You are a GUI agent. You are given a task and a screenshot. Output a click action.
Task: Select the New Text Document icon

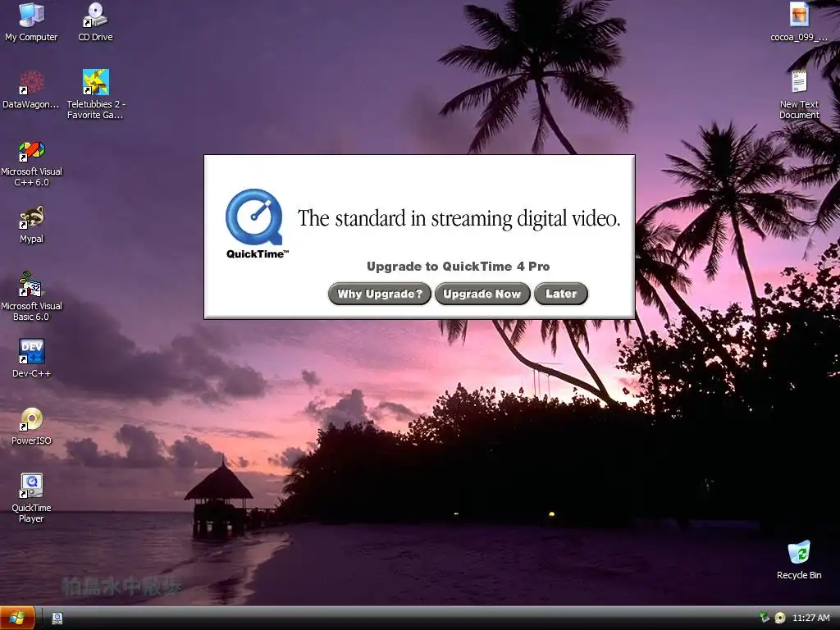tap(799, 83)
